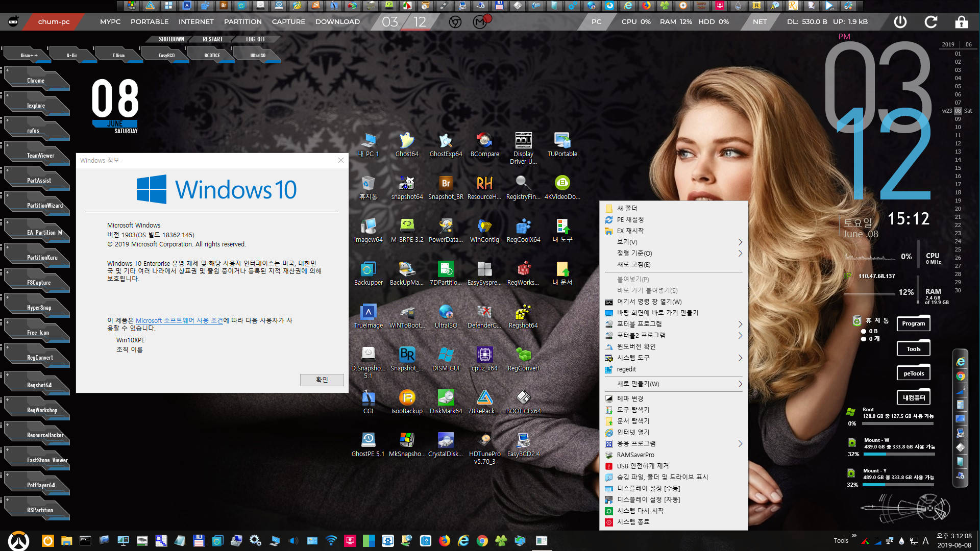Open Firefox icon in the taskbar

click(445, 541)
